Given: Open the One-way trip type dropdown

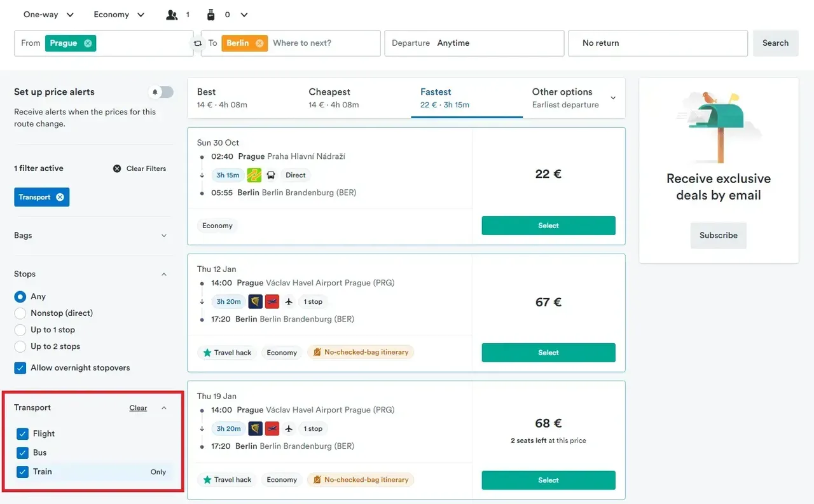Looking at the screenshot, I should 49,15.
